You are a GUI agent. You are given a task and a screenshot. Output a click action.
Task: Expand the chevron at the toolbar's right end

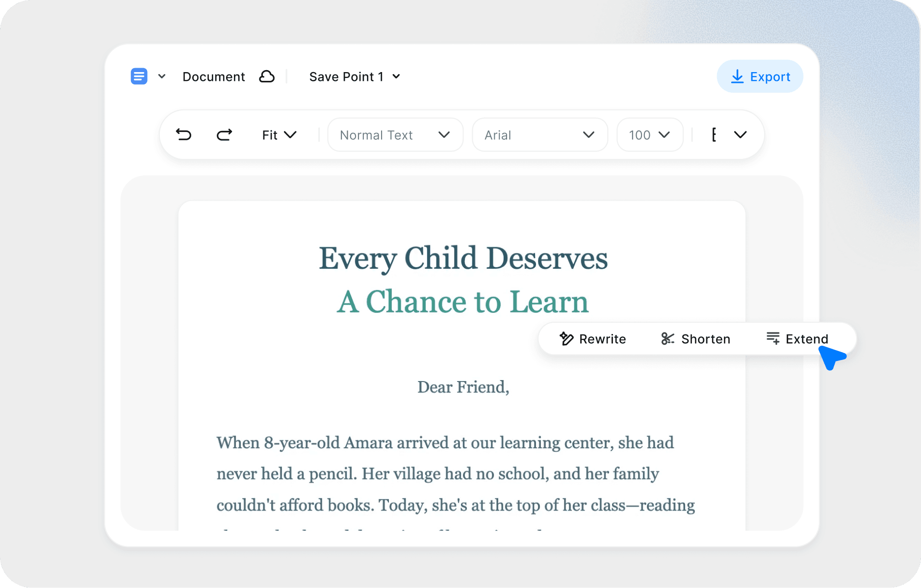[740, 135]
